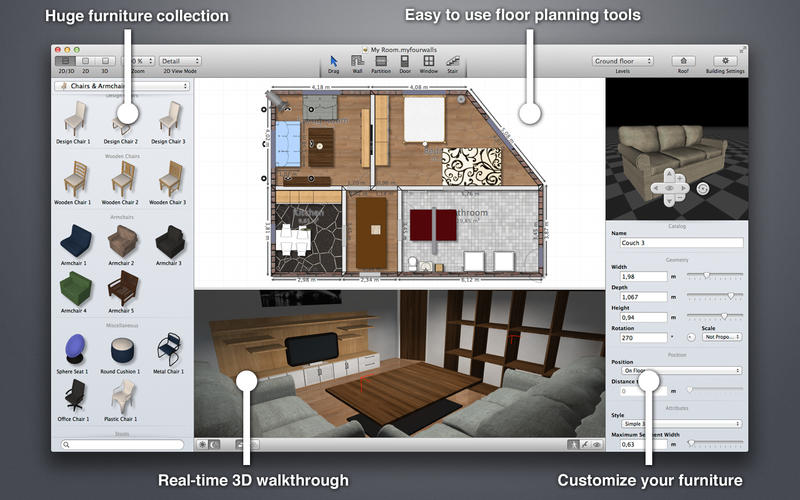Click the Name field containing Couch 3
800x500 pixels.
click(675, 242)
